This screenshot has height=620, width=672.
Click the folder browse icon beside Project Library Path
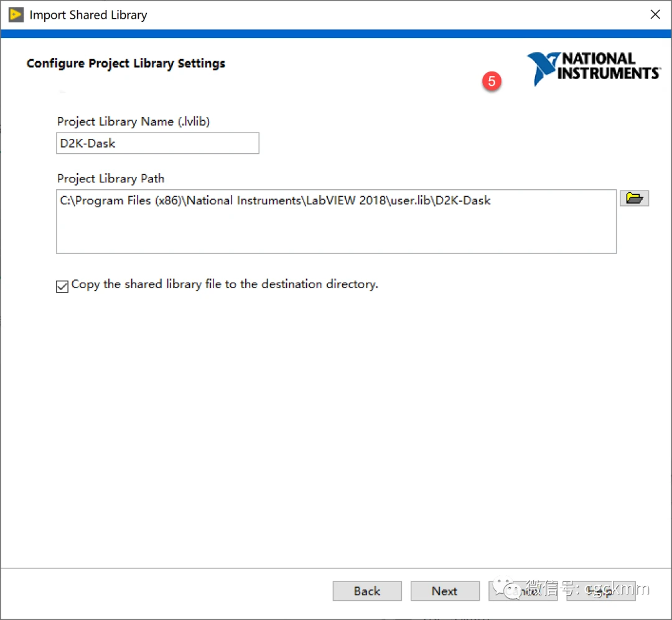tap(634, 199)
